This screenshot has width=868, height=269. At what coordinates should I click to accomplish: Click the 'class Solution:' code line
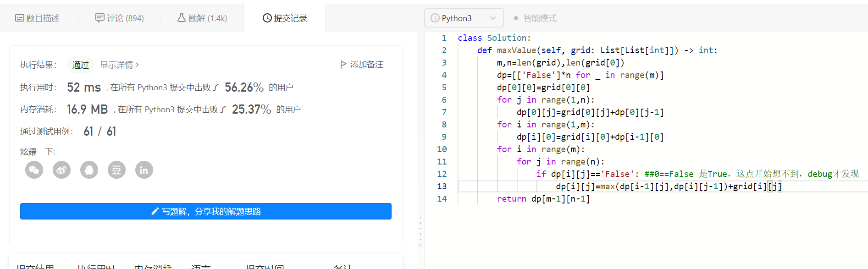point(494,38)
